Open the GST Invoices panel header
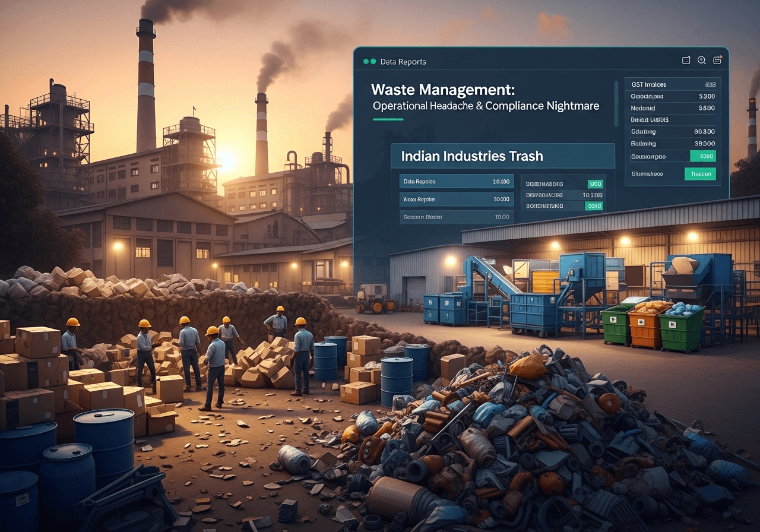760x532 pixels. pyautogui.click(x=648, y=85)
